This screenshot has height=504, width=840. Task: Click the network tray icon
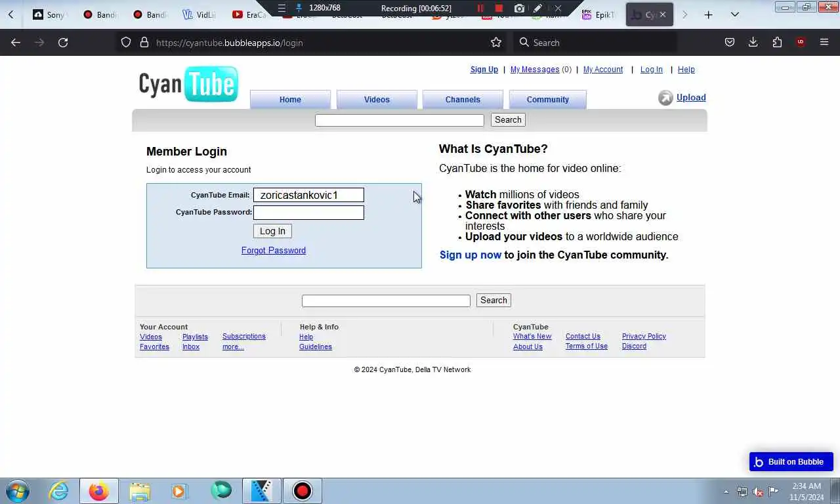coord(742,492)
